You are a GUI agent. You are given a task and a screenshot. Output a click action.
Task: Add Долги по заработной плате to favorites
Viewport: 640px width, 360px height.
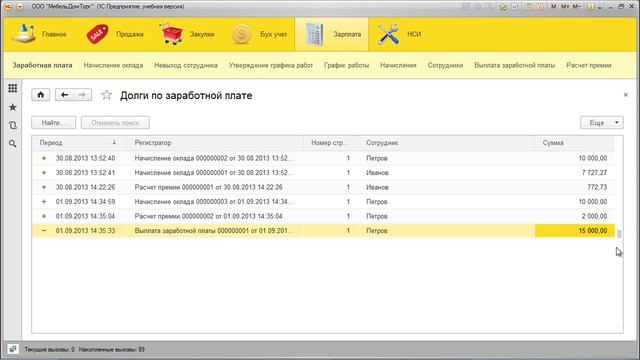tap(107, 95)
